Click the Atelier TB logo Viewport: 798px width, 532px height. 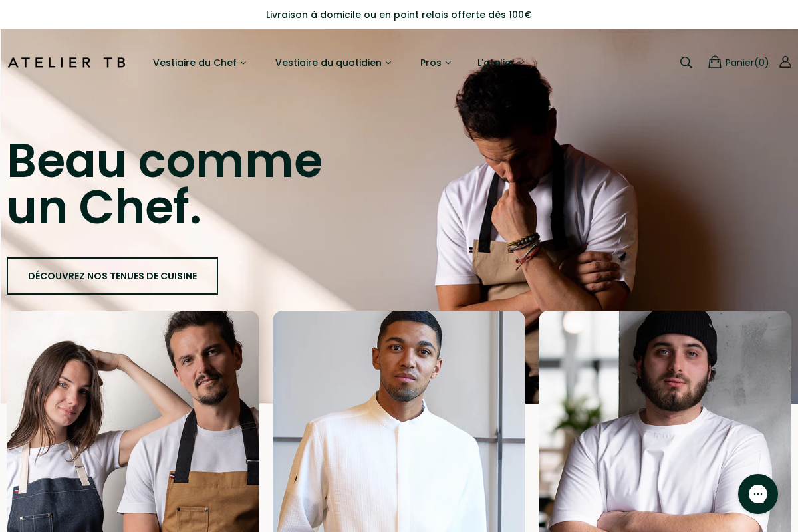[66, 63]
